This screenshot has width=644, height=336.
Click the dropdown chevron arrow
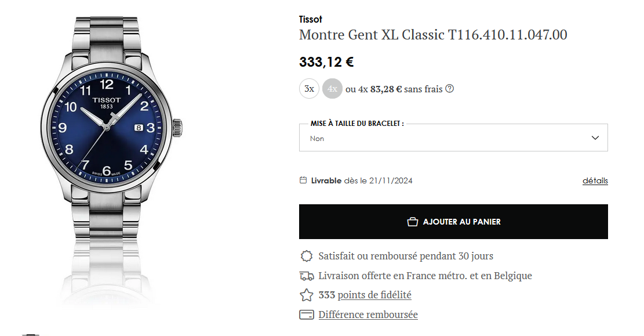(x=595, y=138)
